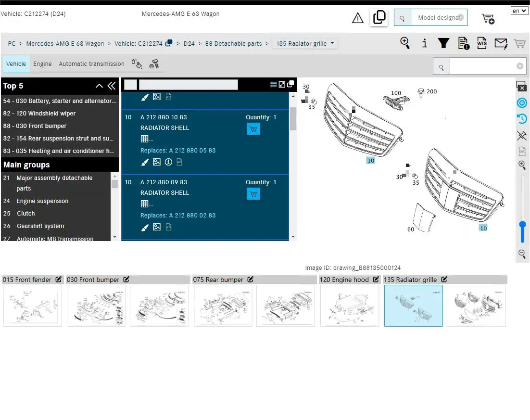Click the warning triangle icon in header
The width and height of the screenshot is (530, 420).
click(x=358, y=18)
